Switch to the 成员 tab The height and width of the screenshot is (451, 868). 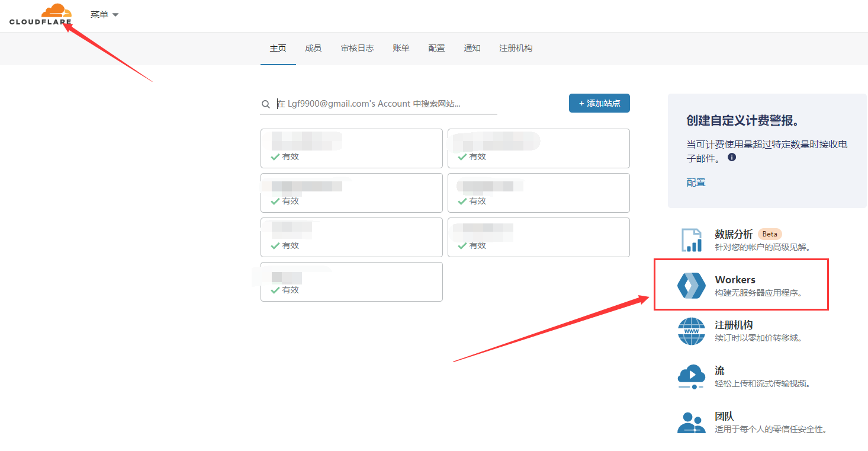coord(313,48)
